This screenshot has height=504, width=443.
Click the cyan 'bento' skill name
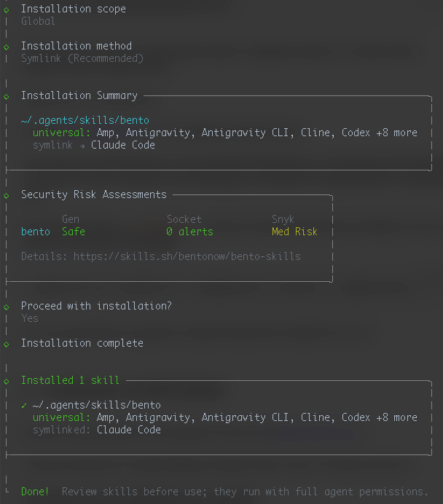[36, 232]
